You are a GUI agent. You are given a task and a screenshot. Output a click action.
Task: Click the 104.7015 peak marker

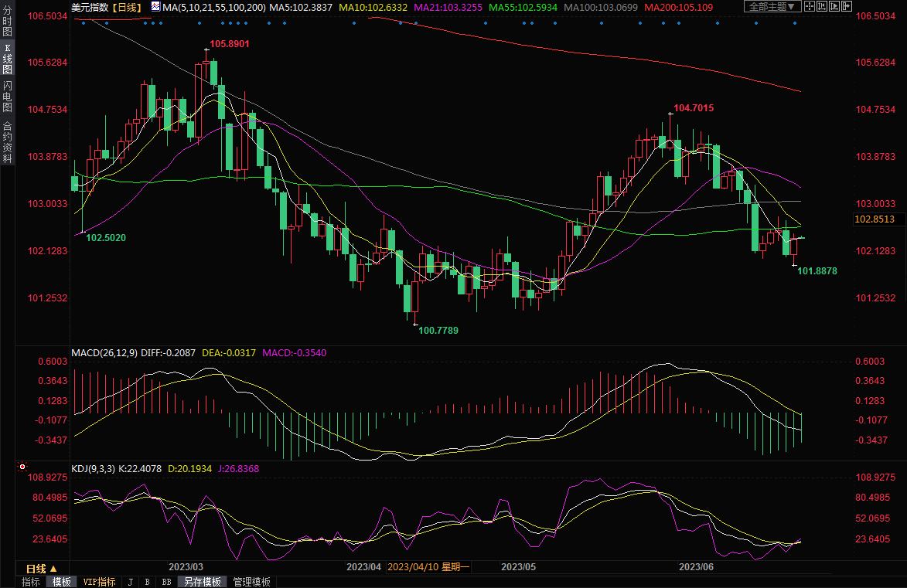click(693, 108)
